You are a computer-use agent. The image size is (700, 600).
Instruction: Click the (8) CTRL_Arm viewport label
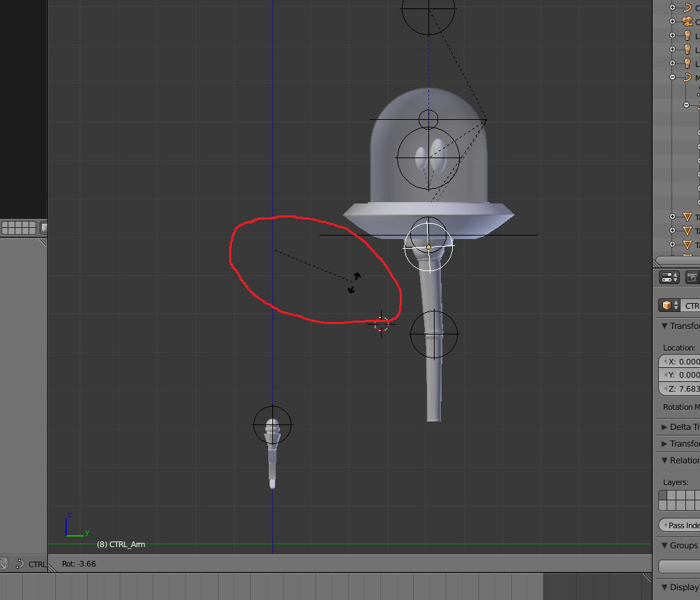[121, 544]
